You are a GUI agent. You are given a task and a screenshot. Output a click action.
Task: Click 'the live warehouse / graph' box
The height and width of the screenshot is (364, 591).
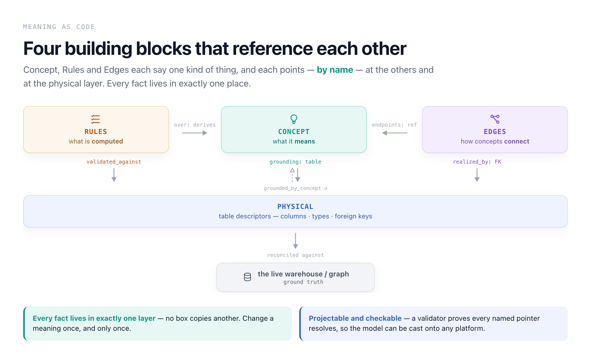(x=295, y=277)
